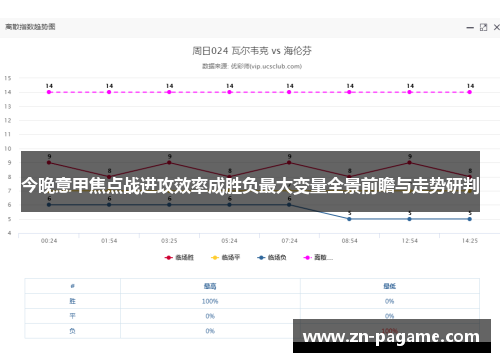Click the blue data point at 12:54

pos(409,219)
